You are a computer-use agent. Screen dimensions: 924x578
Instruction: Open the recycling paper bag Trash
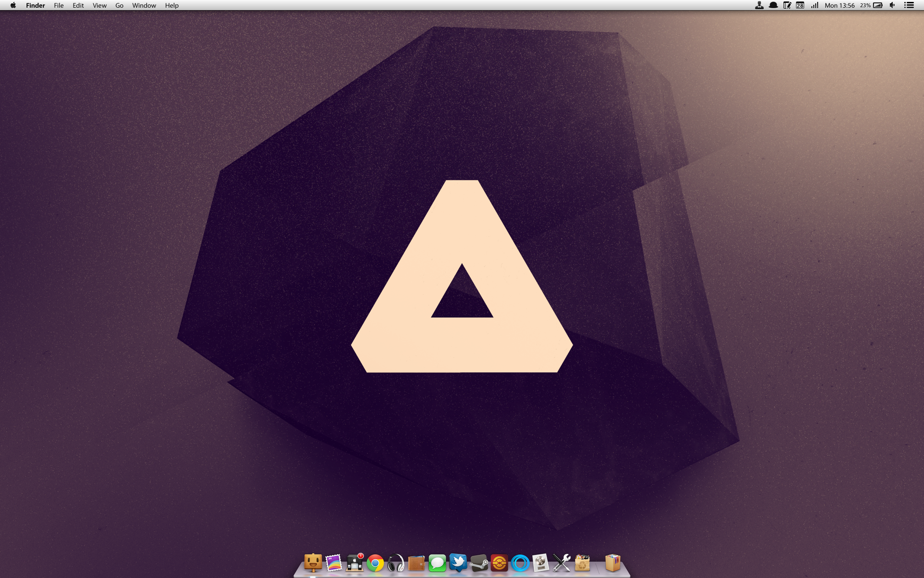pos(582,563)
